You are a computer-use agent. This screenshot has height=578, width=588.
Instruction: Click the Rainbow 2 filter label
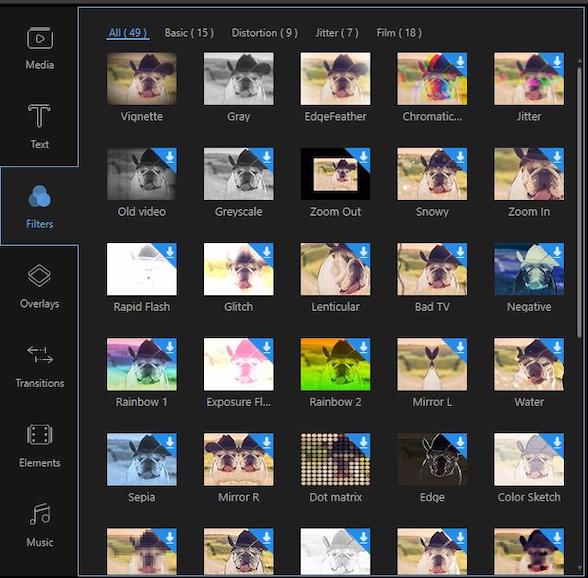click(335, 402)
